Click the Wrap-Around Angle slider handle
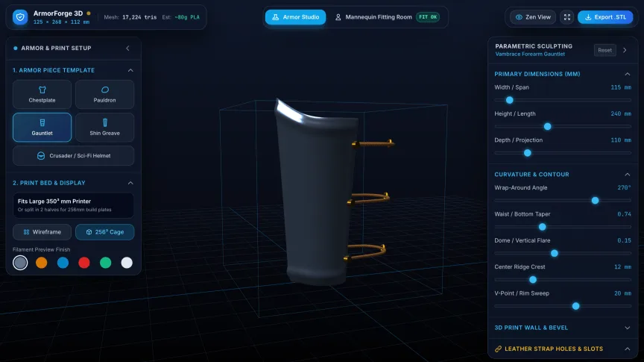Viewport: 644px width, 362px height. point(595,201)
